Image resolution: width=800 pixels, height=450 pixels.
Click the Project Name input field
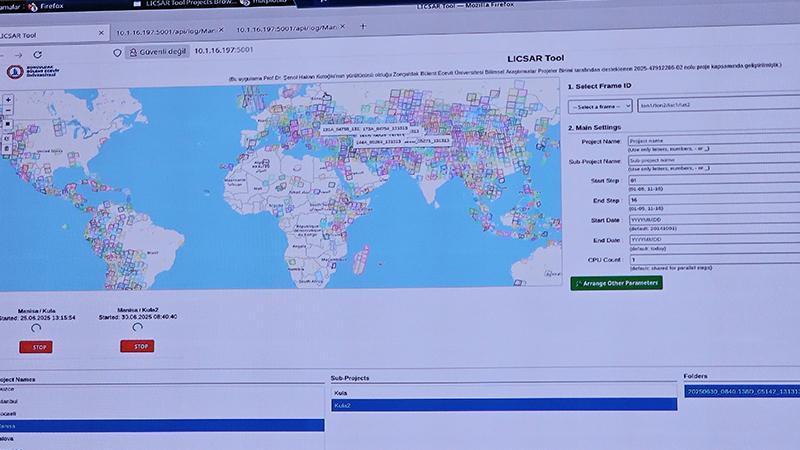point(712,142)
